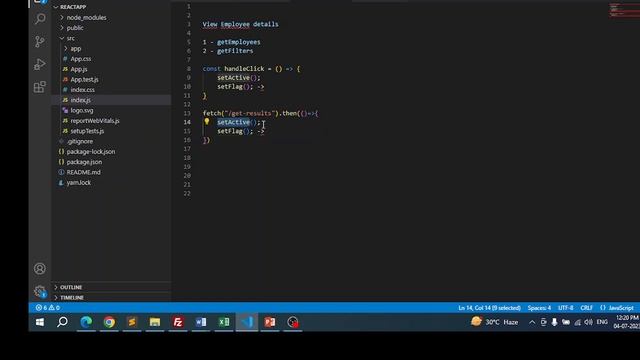Viewport: 640px width, 360px height.
Task: Open the weather widget showing 30°C Haze
Action: [494, 322]
